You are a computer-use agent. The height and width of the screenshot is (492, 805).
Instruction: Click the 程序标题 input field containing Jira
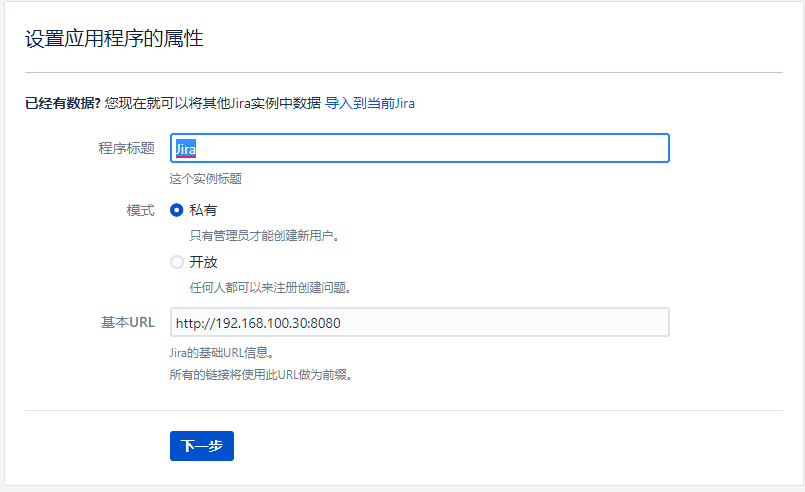pos(419,148)
